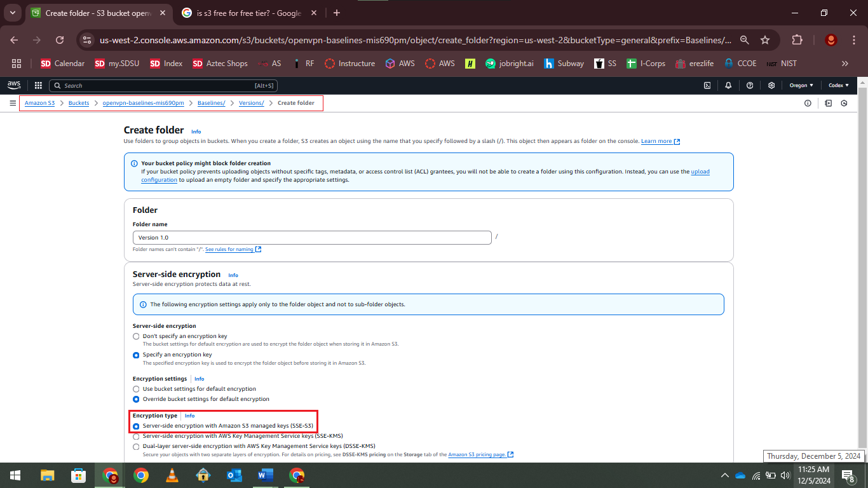This screenshot has height=488, width=868.
Task: Click Info link beside Create folder heading
Action: pyautogui.click(x=196, y=132)
